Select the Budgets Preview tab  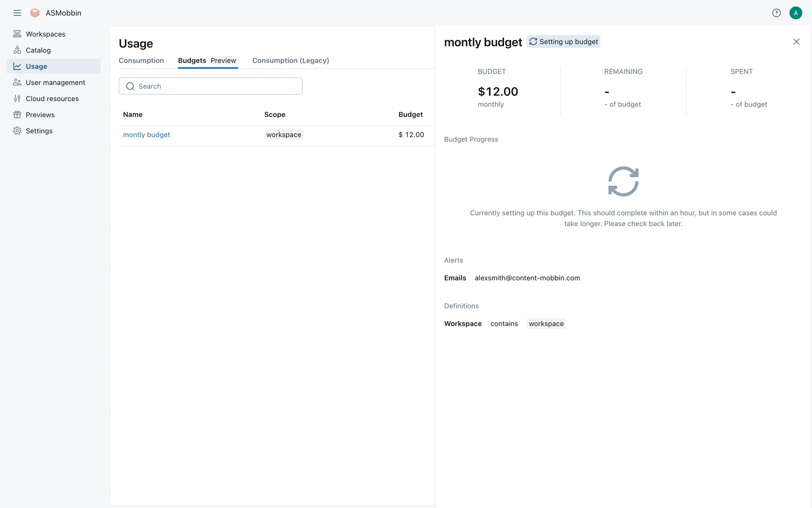point(207,61)
